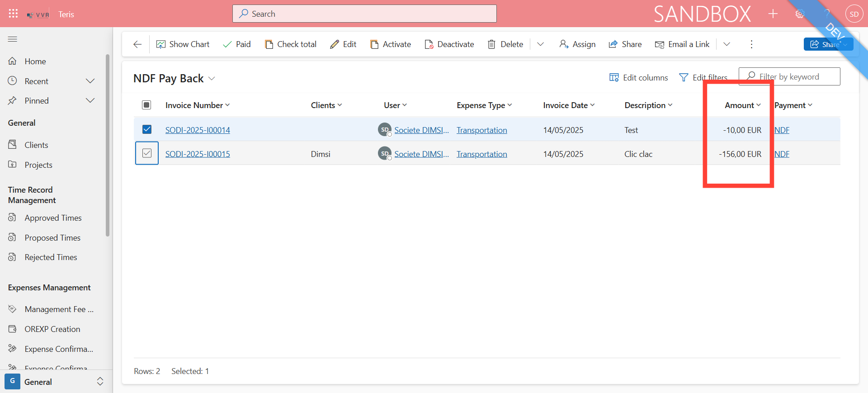Open invoice SODI-2025-I00015 link

(x=198, y=154)
